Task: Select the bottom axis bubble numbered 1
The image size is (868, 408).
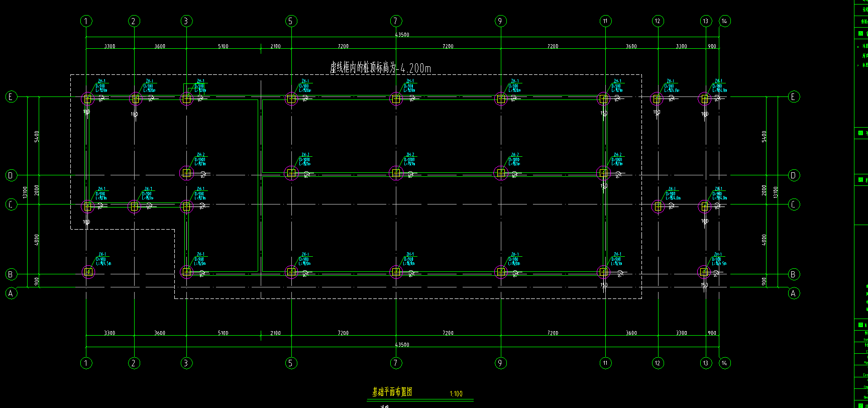Action: pos(86,363)
